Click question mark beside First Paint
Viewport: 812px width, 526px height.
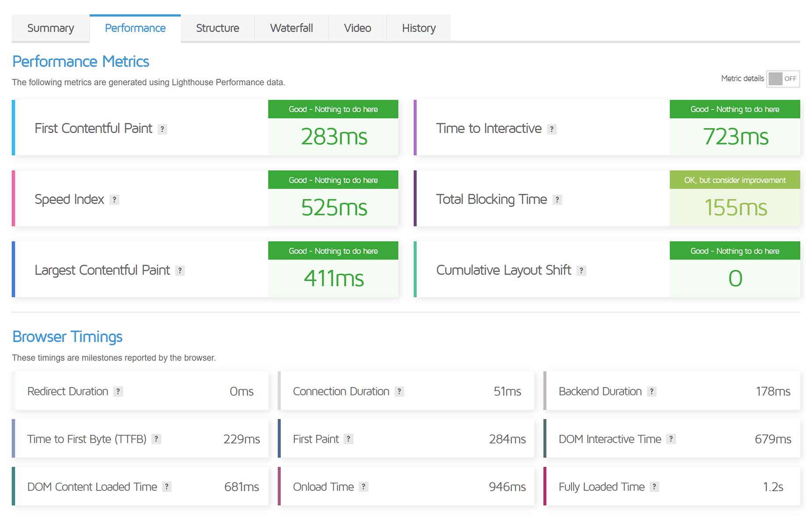coord(349,439)
